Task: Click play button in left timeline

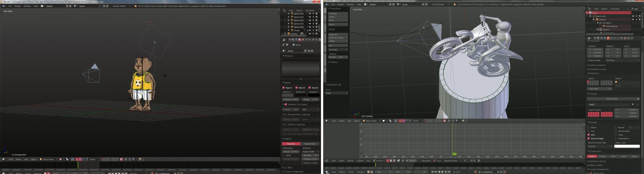Action: click(119, 173)
